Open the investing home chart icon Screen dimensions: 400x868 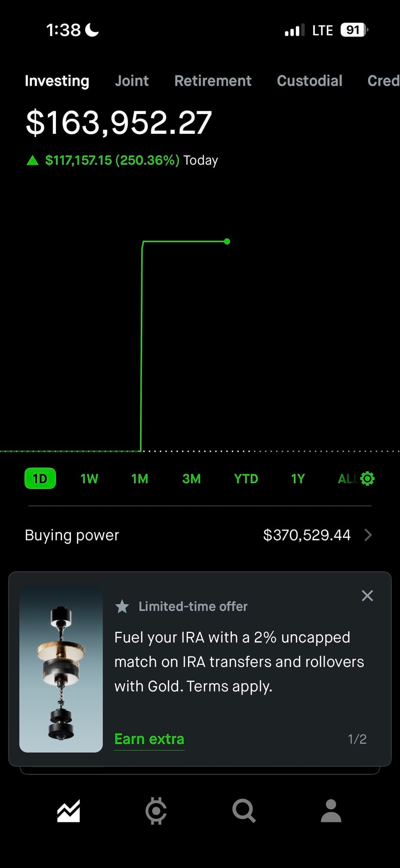[69, 811]
